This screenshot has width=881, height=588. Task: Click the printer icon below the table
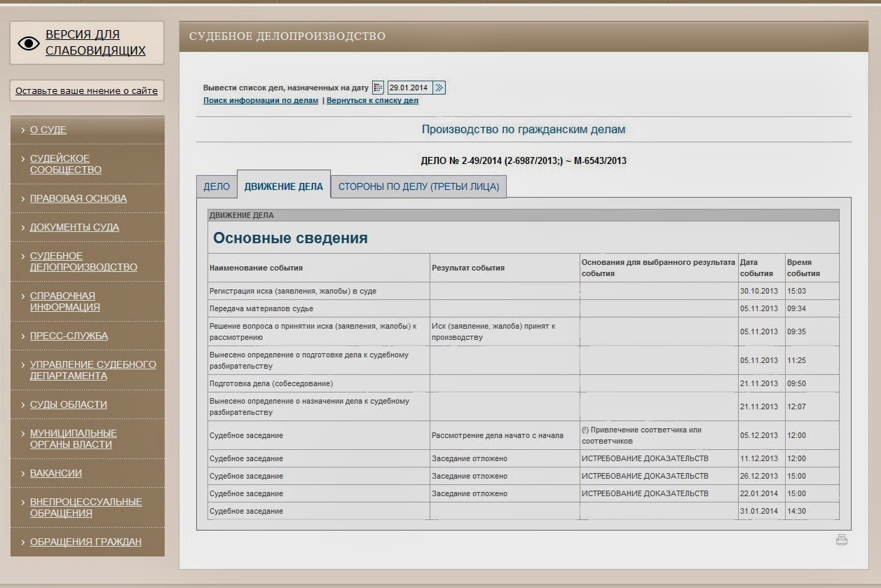click(x=842, y=540)
